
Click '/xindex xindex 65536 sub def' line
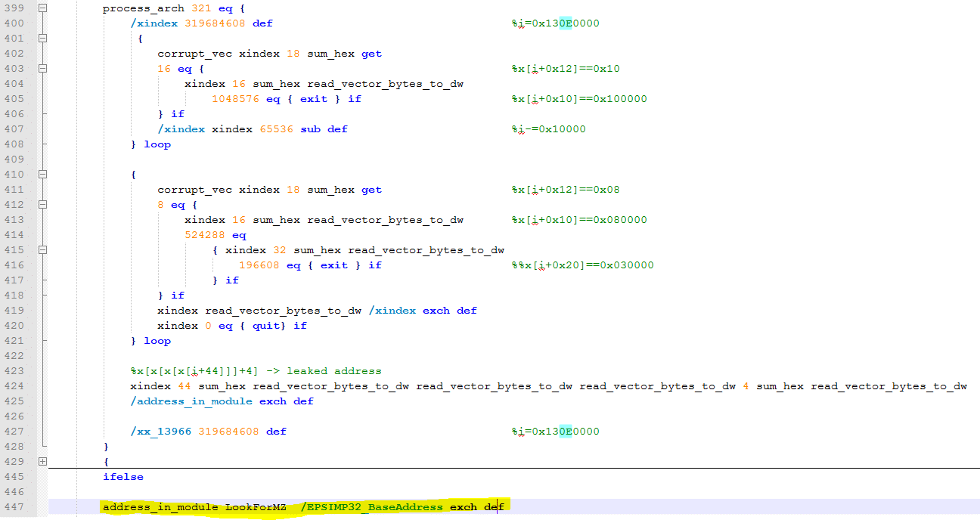(x=253, y=129)
